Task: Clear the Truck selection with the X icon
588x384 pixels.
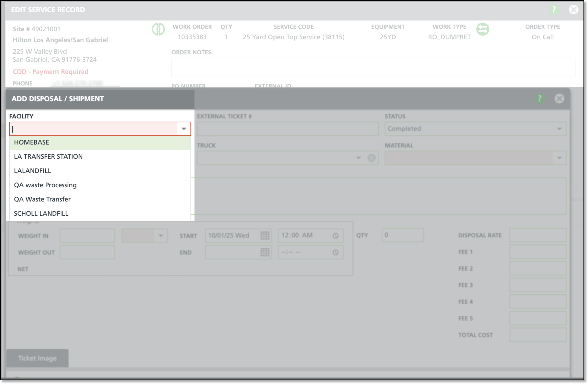Action: click(371, 158)
